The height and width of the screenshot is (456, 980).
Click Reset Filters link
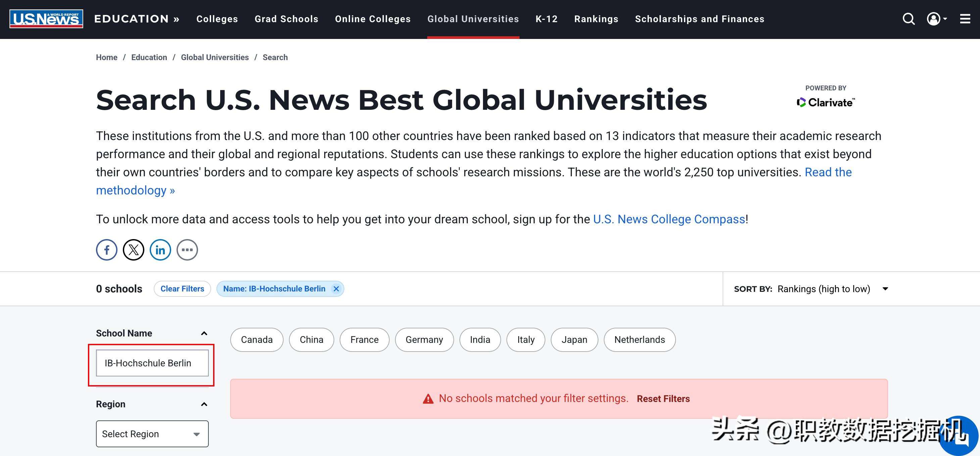coord(663,399)
